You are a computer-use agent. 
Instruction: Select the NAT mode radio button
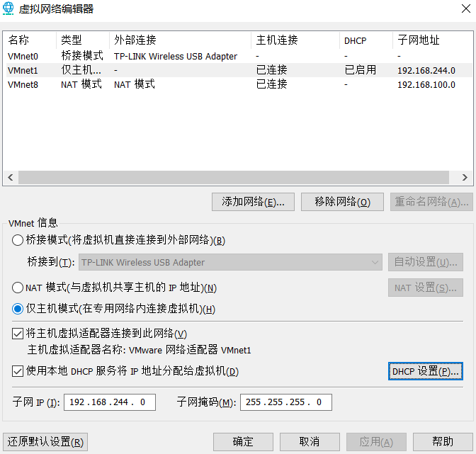pyautogui.click(x=18, y=288)
